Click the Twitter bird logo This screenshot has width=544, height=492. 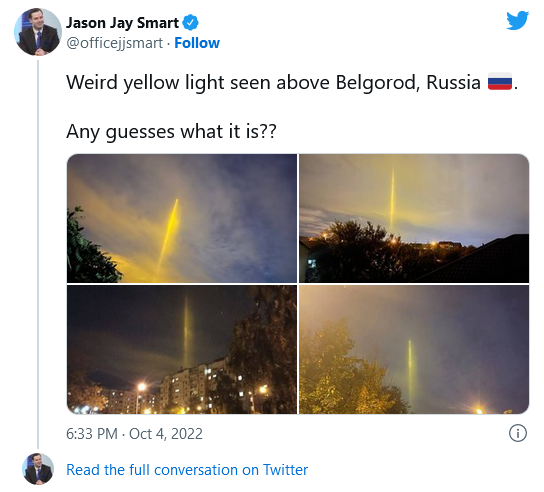tap(517, 21)
